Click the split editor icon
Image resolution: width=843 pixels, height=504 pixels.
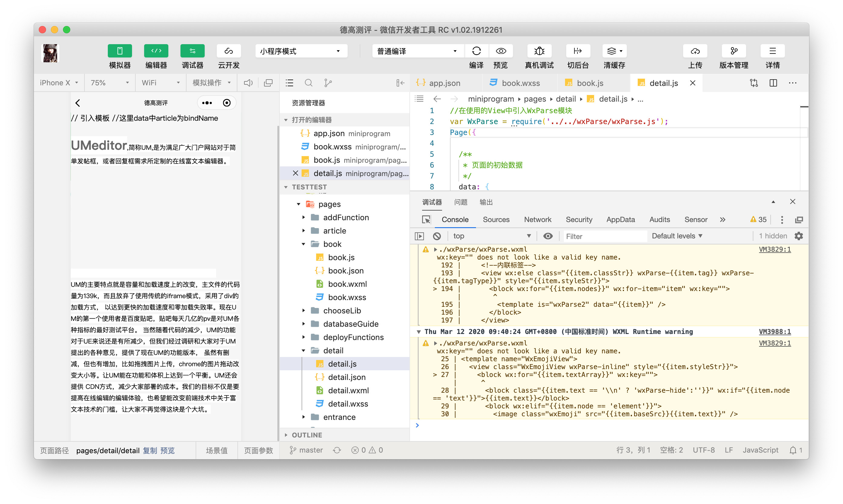(773, 83)
